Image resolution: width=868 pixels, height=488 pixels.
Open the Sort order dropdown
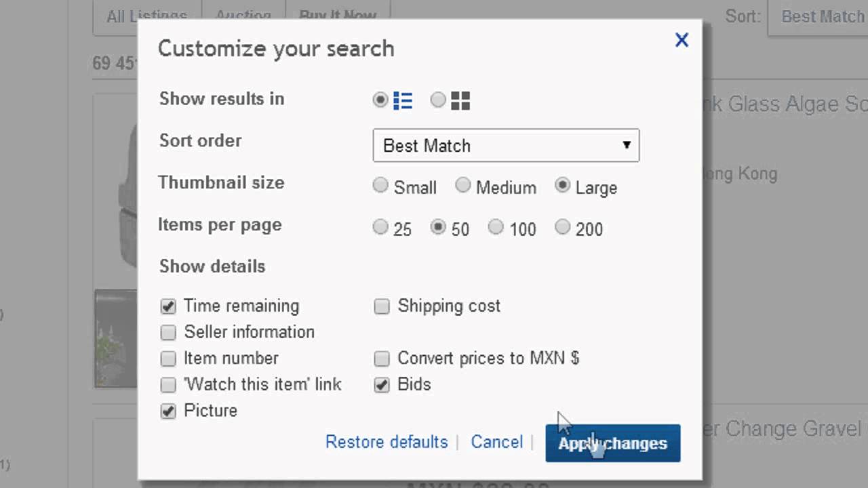(x=506, y=146)
